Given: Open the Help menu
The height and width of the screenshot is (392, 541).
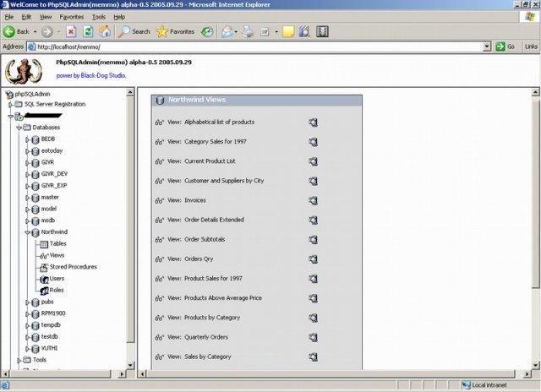Looking at the screenshot, I should tap(119, 17).
